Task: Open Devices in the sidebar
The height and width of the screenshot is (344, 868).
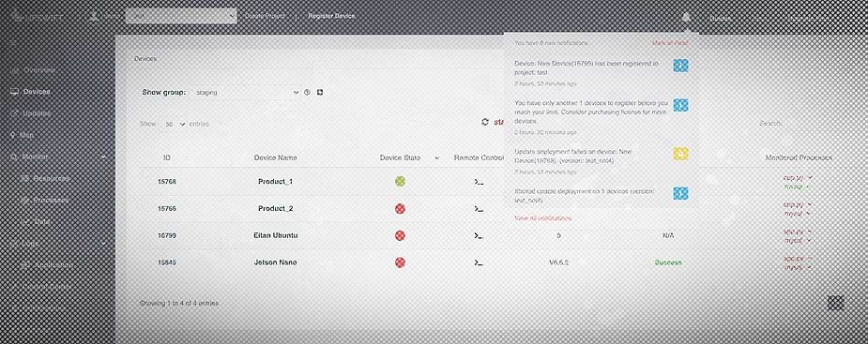Action: 37,92
